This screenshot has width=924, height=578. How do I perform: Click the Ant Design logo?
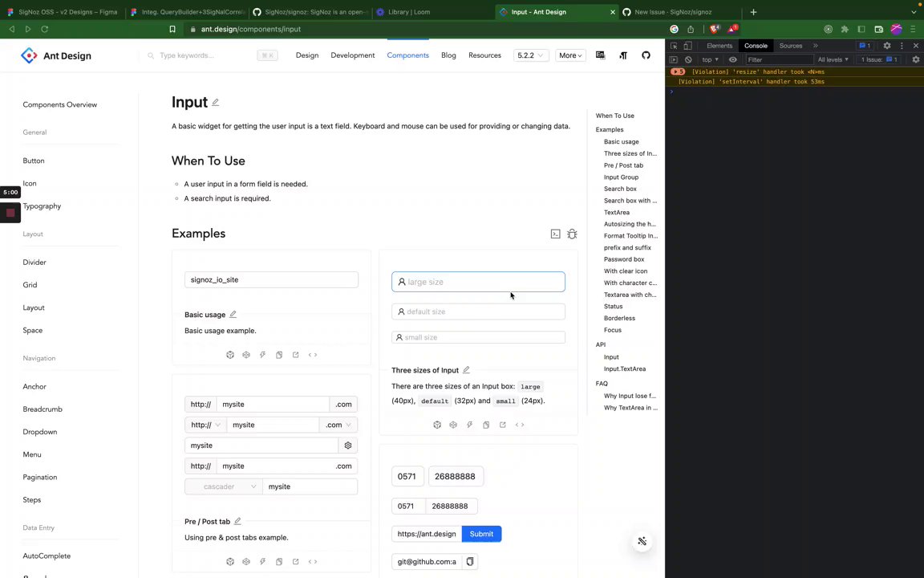pyautogui.click(x=56, y=55)
